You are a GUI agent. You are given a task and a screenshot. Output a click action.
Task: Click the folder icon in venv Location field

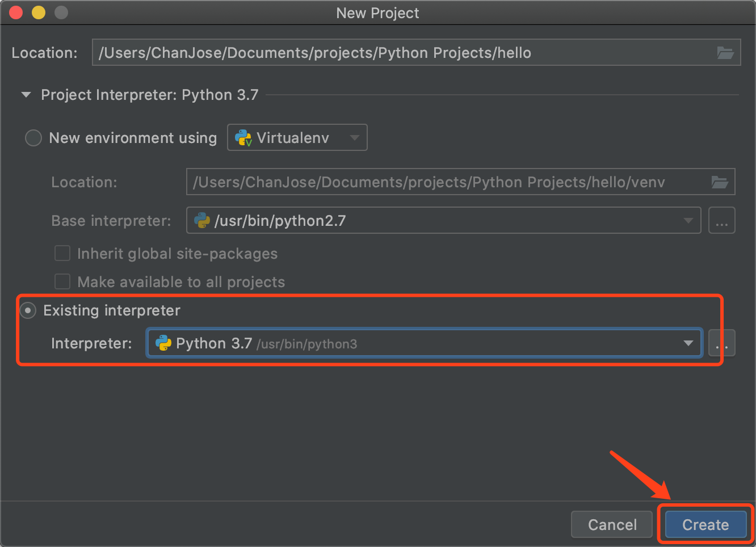720,182
